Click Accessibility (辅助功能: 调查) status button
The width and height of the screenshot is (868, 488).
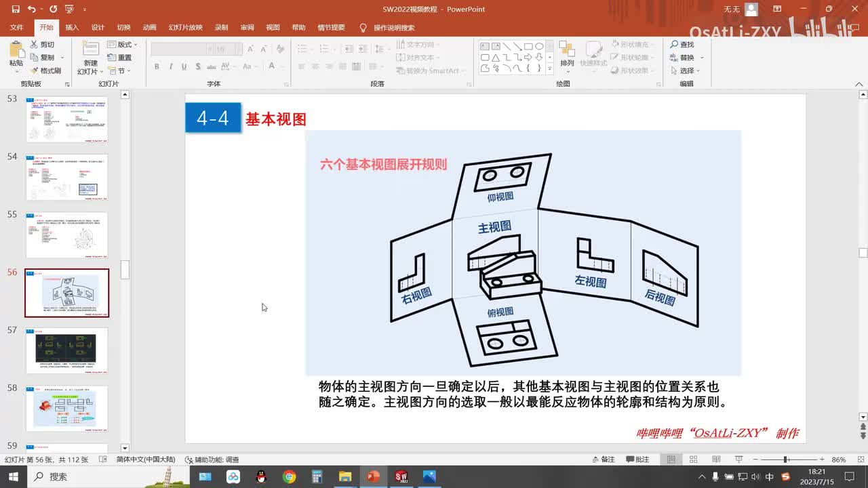(x=212, y=460)
